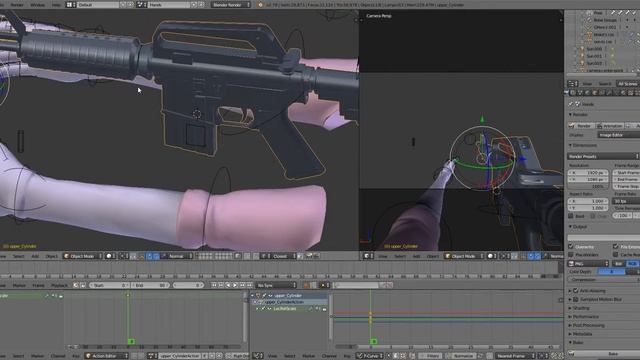
Task: Open Object Mode dropdown in left viewport
Action: (x=82, y=256)
